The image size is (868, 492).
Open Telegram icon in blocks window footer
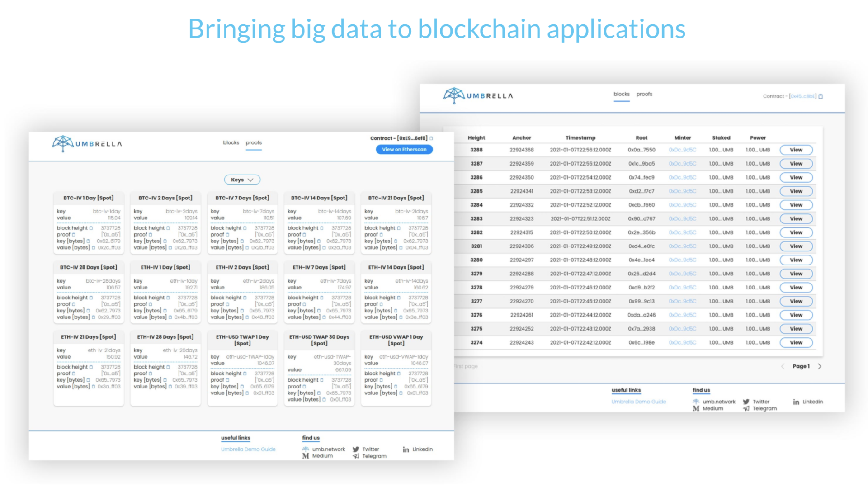(x=746, y=409)
